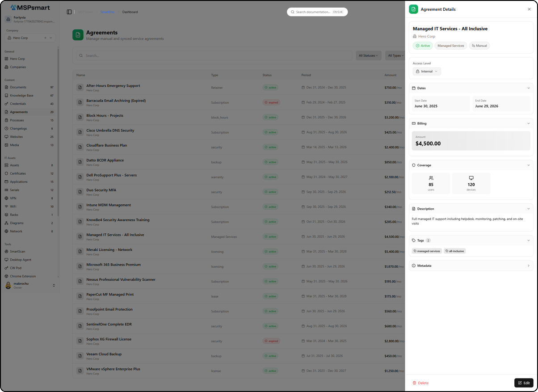The height and width of the screenshot is (392, 538).
Task: Go to Processes in sidebar menu
Action: point(17,120)
